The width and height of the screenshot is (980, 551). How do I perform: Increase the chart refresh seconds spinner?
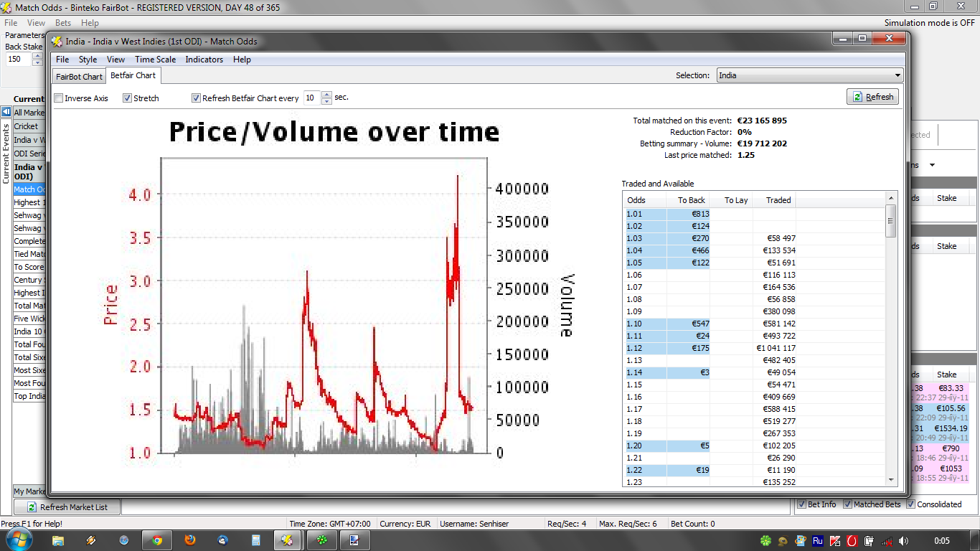click(326, 95)
